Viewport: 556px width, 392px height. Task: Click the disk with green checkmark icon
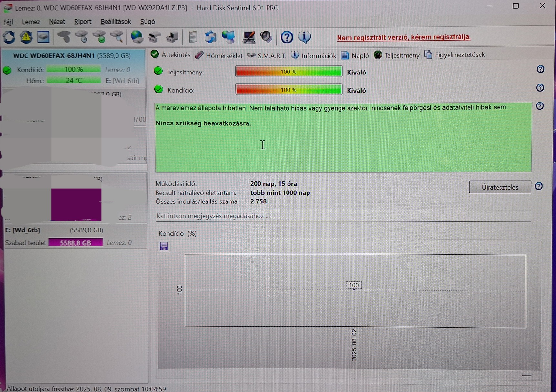pos(99,37)
